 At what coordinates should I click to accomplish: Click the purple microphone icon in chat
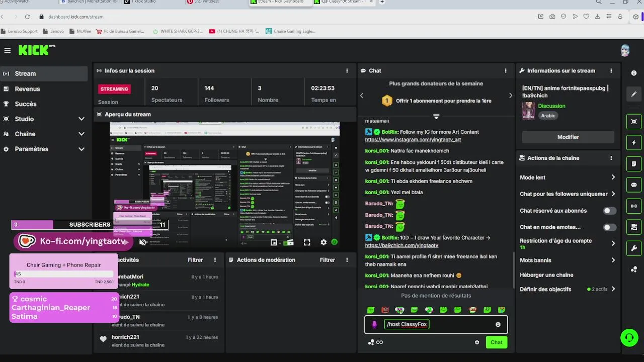click(374, 324)
